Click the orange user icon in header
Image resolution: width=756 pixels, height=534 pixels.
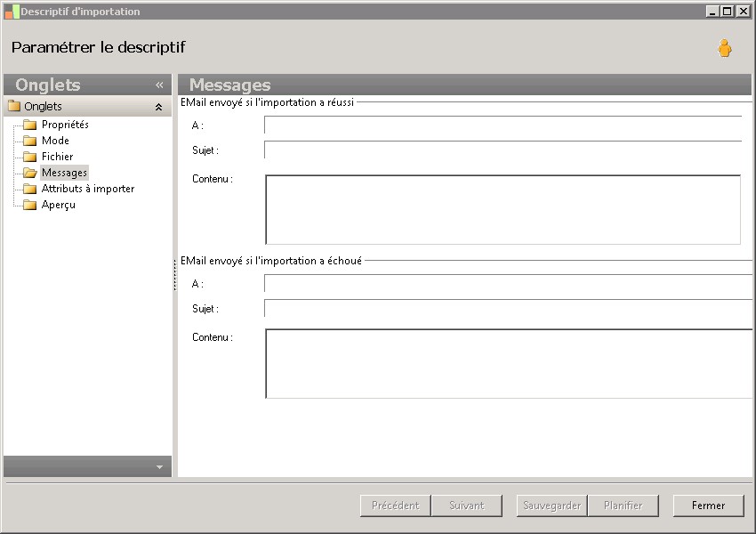pyautogui.click(x=724, y=49)
